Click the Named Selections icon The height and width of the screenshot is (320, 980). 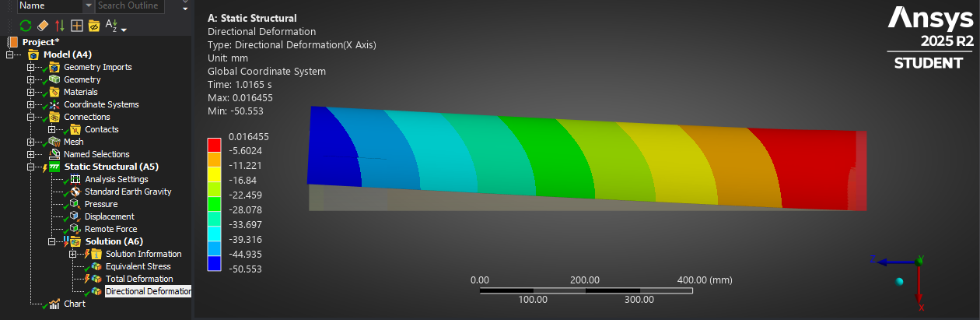[54, 154]
